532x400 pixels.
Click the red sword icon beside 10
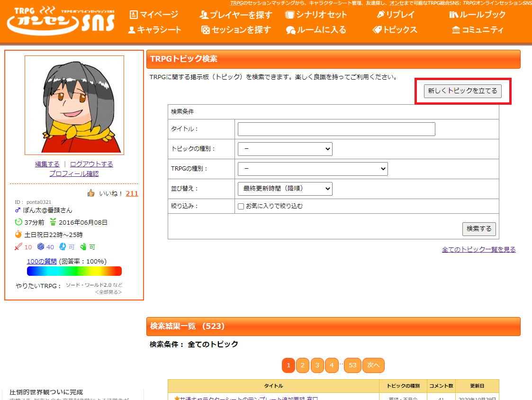(18, 246)
